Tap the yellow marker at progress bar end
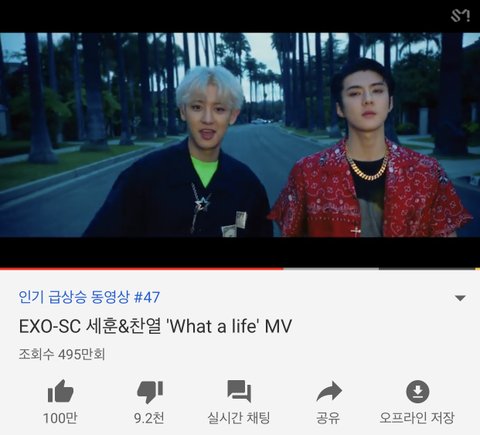 click(477, 268)
